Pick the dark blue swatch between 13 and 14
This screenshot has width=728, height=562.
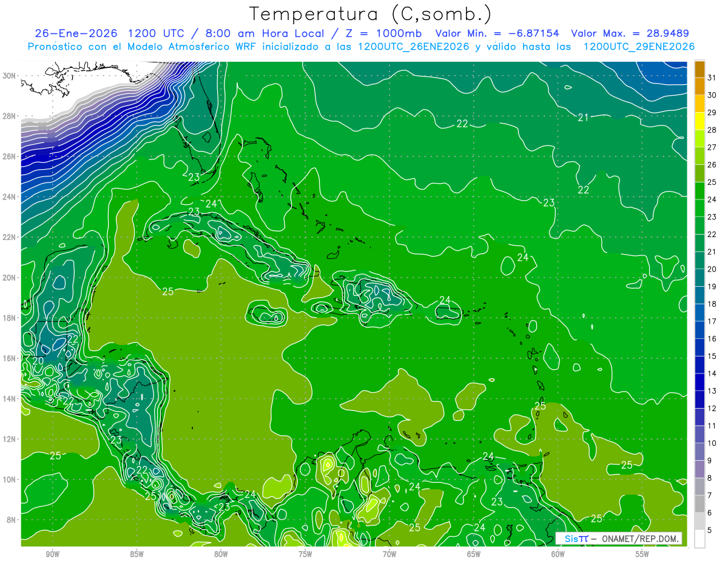tap(699, 382)
